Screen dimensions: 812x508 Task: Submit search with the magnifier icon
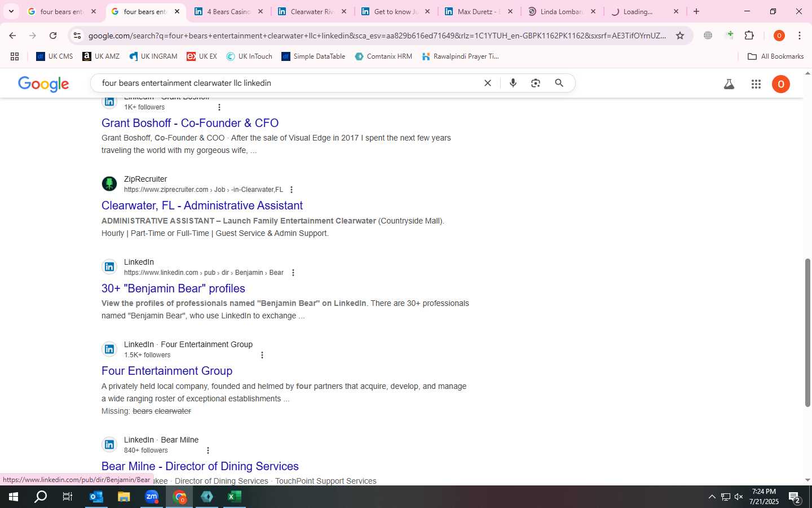tap(559, 83)
